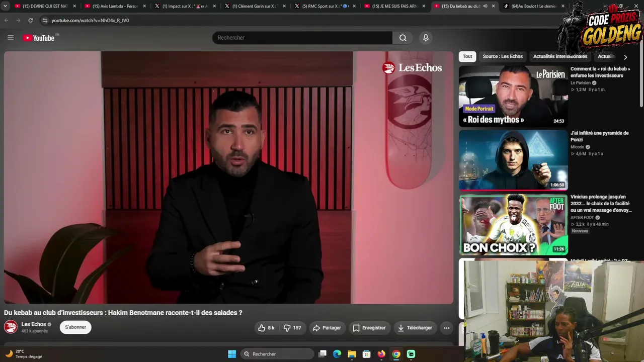
Task: Mute the playing 'Du kebab au club' tab
Action: pos(485,6)
